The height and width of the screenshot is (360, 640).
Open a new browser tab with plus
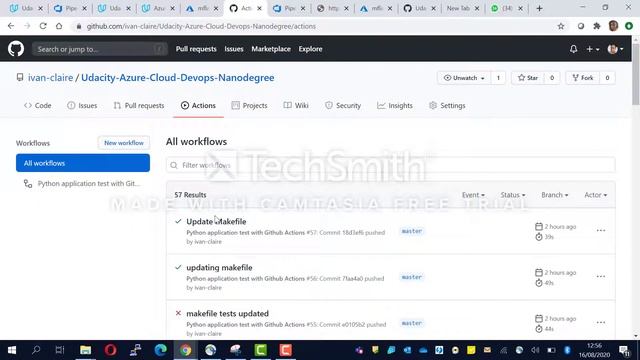coord(539,8)
